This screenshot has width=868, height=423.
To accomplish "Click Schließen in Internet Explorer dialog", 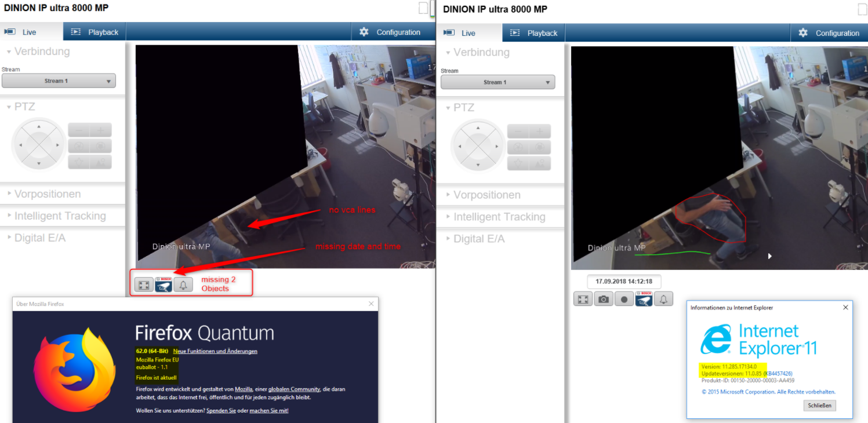I will [x=820, y=406].
